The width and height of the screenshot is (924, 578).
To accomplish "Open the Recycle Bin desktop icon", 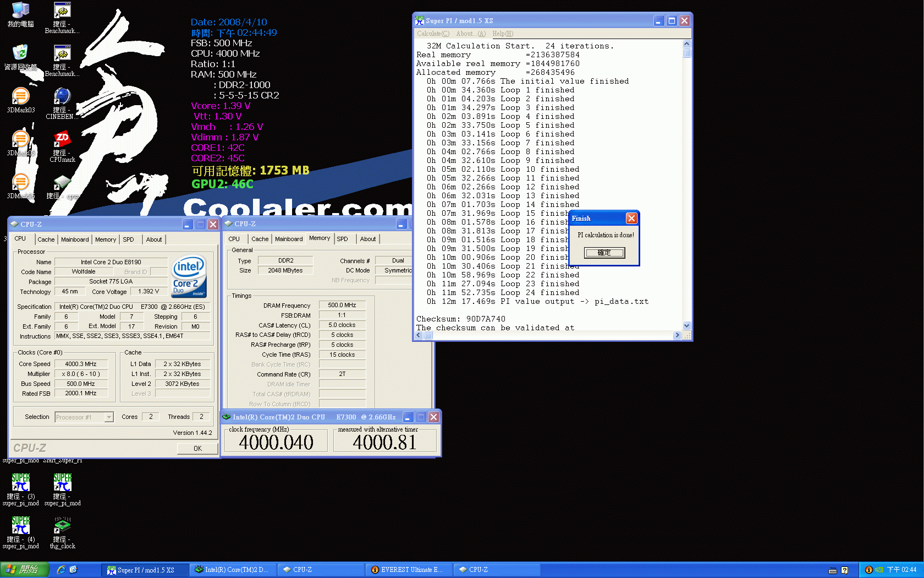I will (x=20, y=57).
